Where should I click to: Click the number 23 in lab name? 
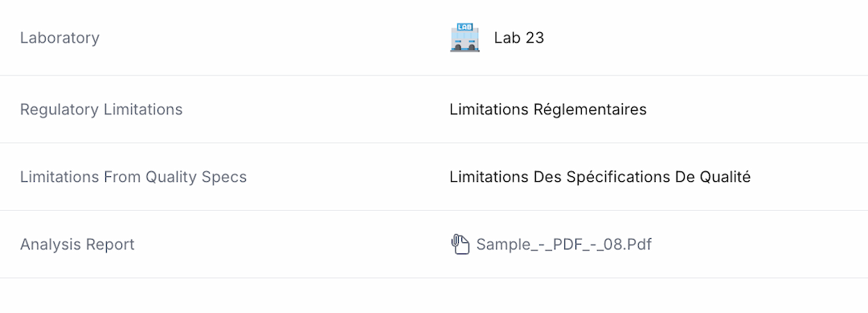(x=534, y=38)
